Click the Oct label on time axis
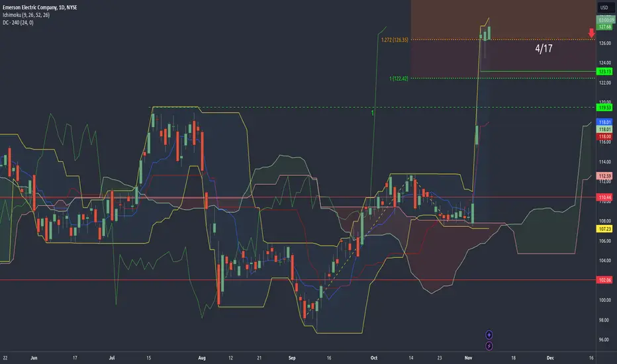 point(374,357)
